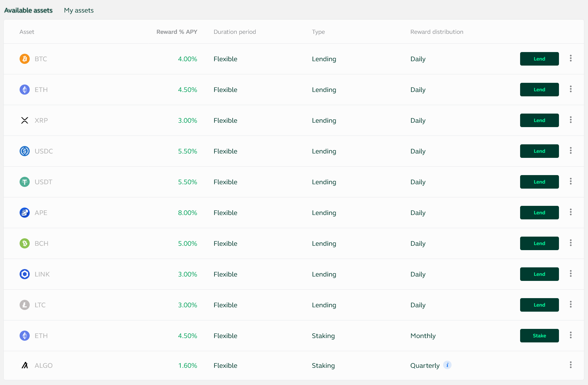Open the three-dot menu for USDT
This screenshot has height=385, width=588.
[571, 181]
